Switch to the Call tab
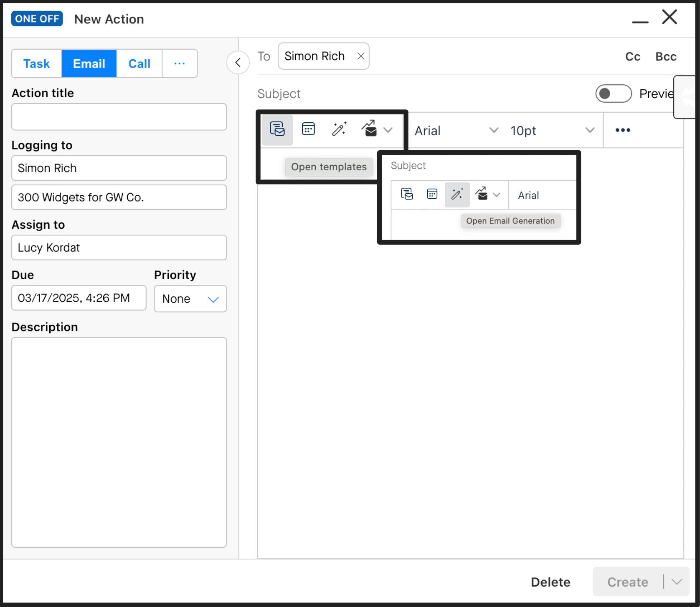Viewport: 700px width, 607px height. coord(139,63)
